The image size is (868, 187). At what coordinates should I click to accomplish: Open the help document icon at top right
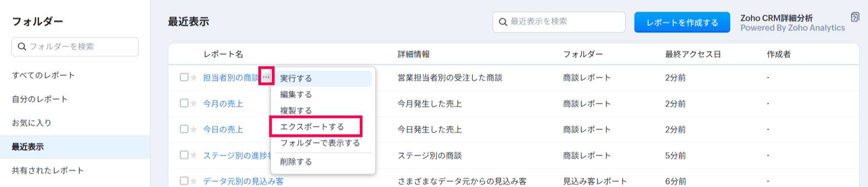click(x=855, y=17)
